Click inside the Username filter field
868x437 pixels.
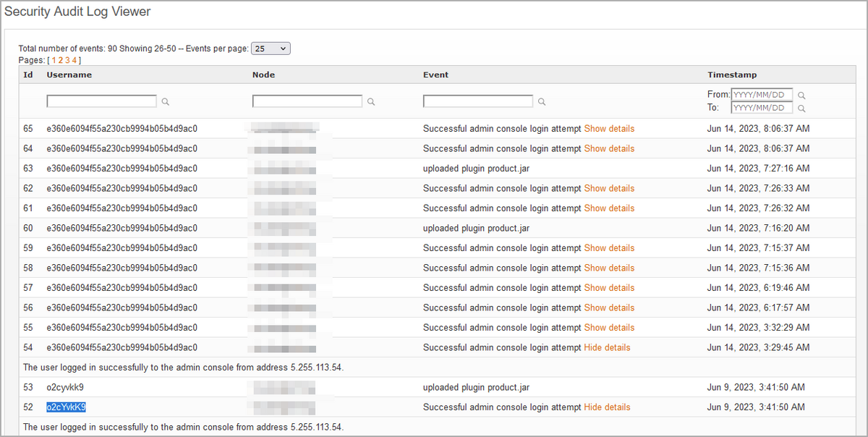(x=101, y=101)
